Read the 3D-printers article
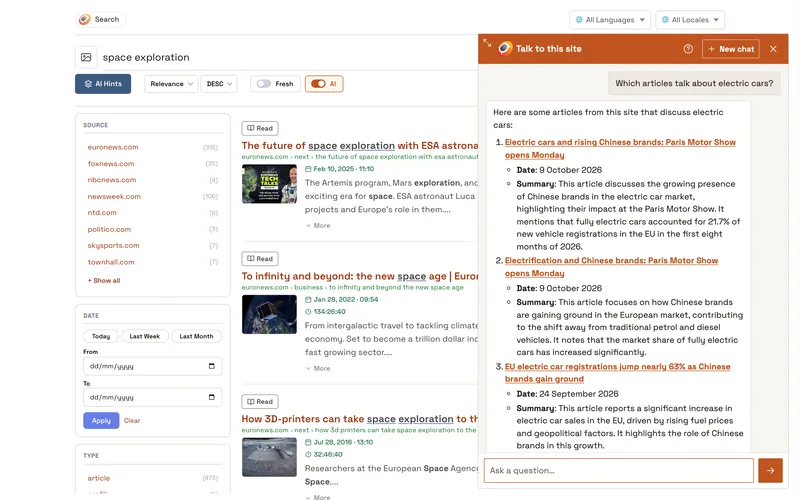The image size is (800, 500). click(260, 402)
